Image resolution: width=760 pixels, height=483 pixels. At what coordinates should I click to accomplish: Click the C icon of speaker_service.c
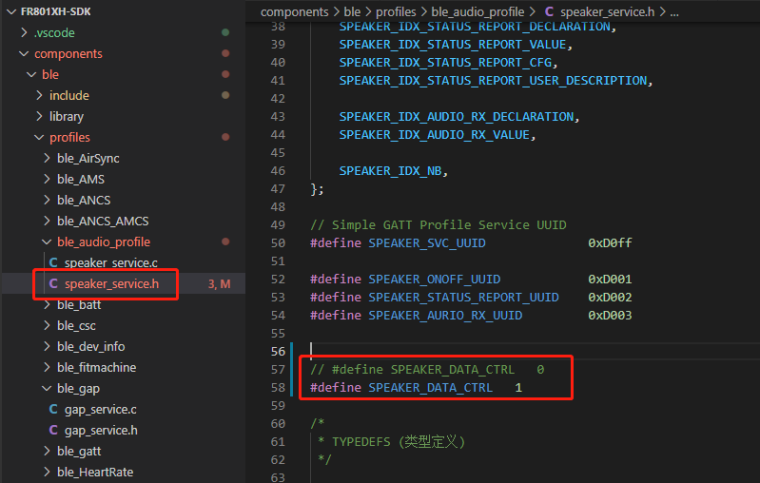pos(53,262)
